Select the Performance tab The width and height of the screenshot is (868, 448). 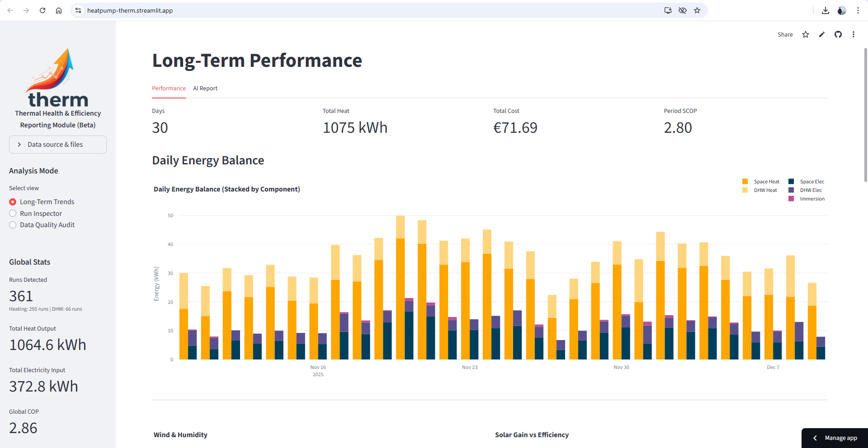coord(169,89)
